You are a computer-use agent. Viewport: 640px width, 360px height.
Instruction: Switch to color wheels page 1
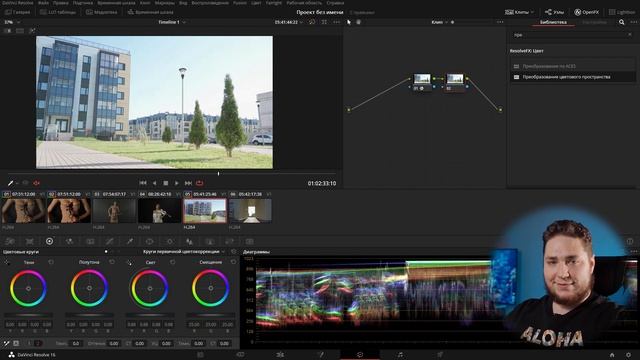pyautogui.click(x=29, y=343)
